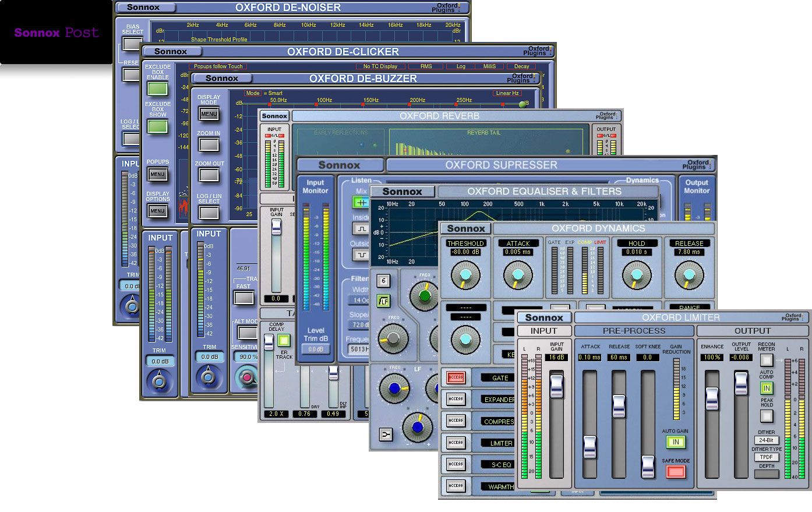812x512 pixels.
Task: Click Input Gain fader in Oxford Limiter
Action: tap(556, 386)
